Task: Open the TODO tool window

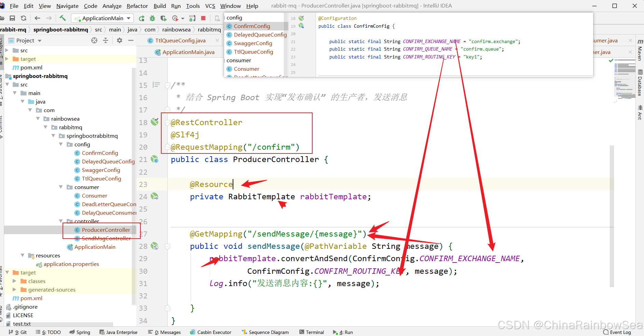Action: [48, 332]
